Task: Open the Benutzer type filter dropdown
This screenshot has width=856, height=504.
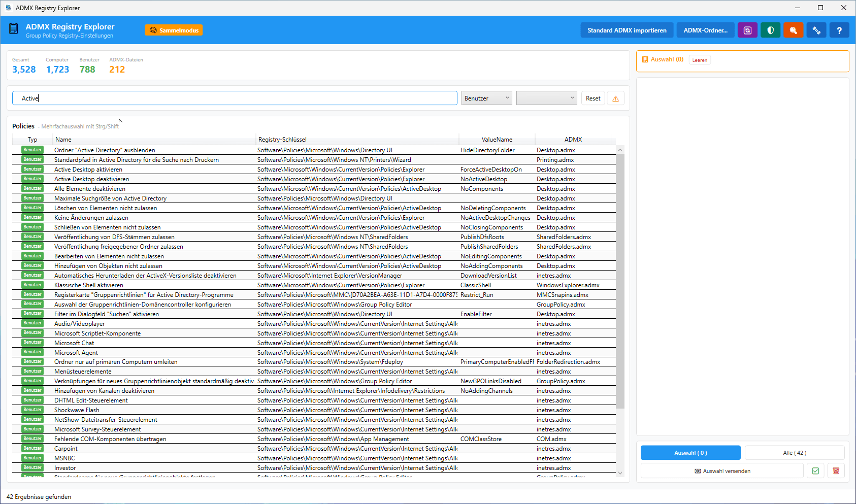Action: pos(486,98)
